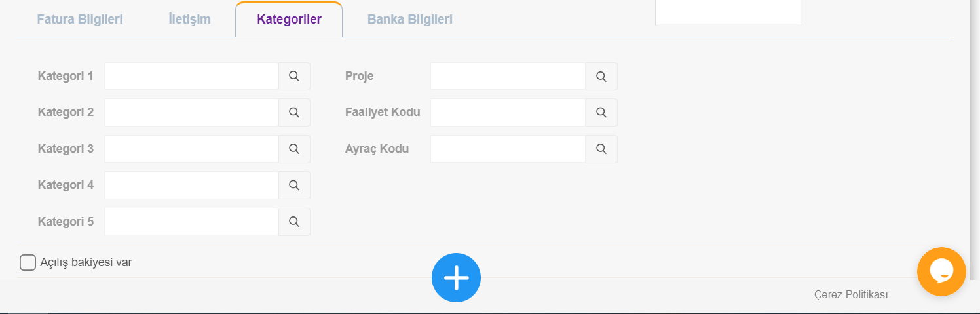Click the search icon next to Kategori 1
This screenshot has height=314, width=980.
[294, 76]
